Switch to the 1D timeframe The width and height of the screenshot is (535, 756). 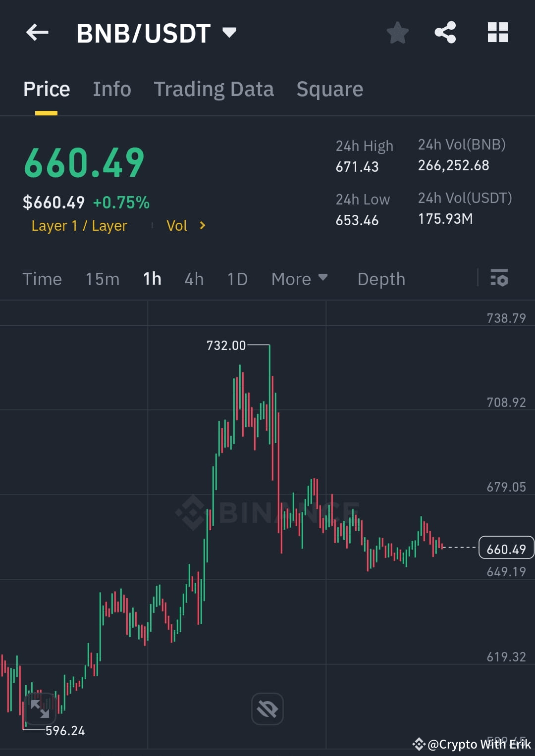pyautogui.click(x=237, y=279)
